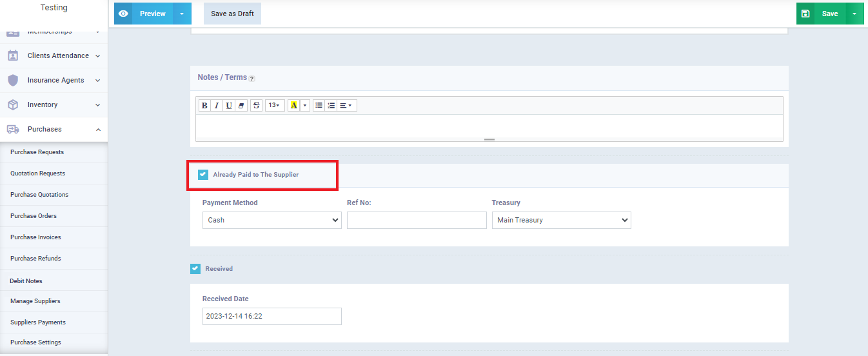Insert a numbered ordered list

pyautogui.click(x=331, y=106)
